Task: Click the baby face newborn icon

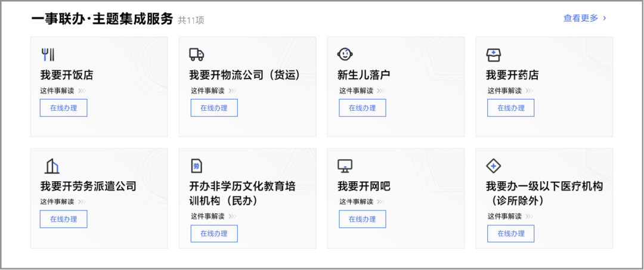Action: pos(345,54)
